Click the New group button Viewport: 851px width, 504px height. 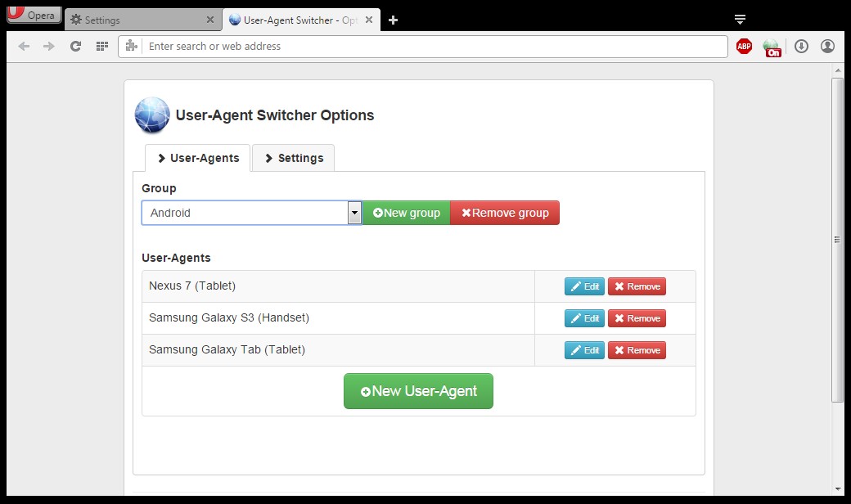tap(406, 213)
